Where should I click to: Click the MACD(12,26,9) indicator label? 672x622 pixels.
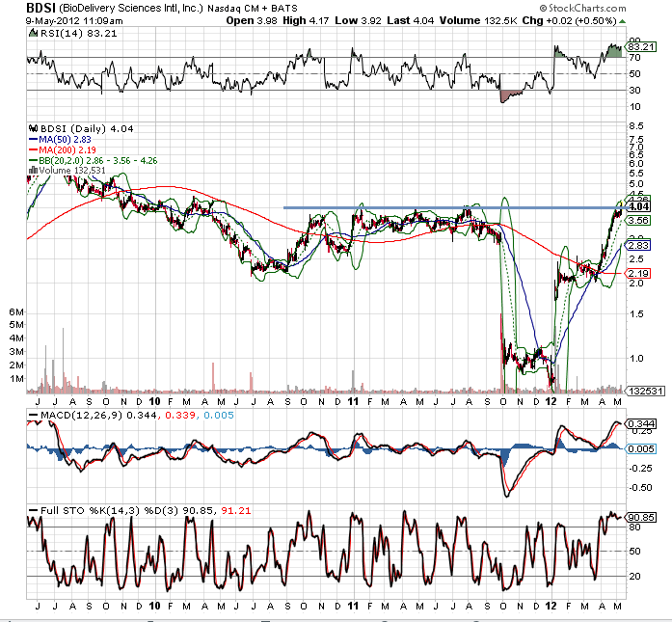[82, 415]
